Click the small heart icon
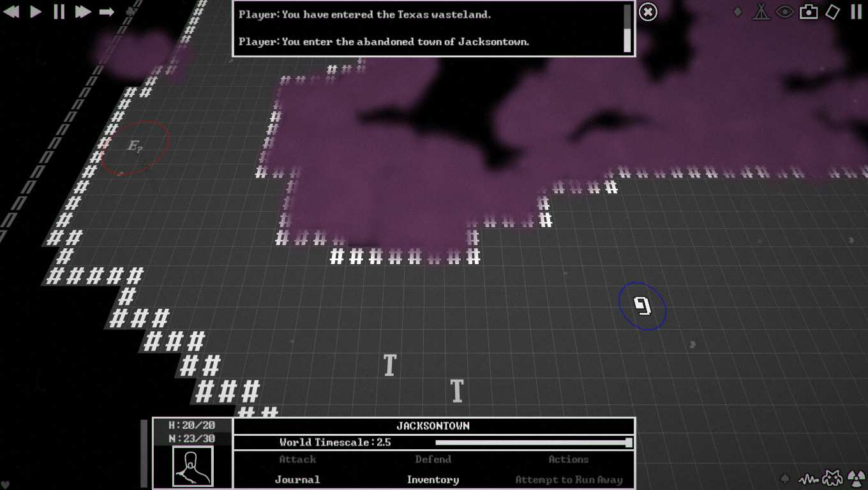The image size is (868, 490). pos(5,484)
